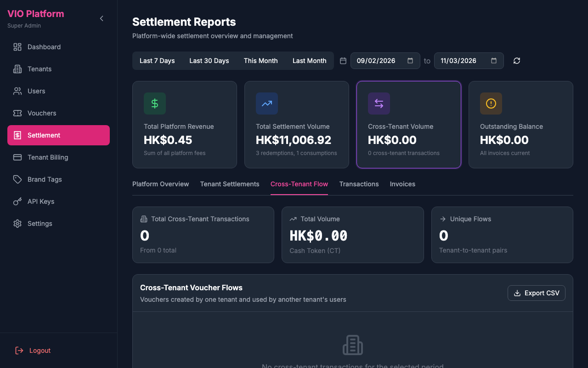Click the refresh icon next to date range
Image resolution: width=588 pixels, height=368 pixels.
pos(516,60)
